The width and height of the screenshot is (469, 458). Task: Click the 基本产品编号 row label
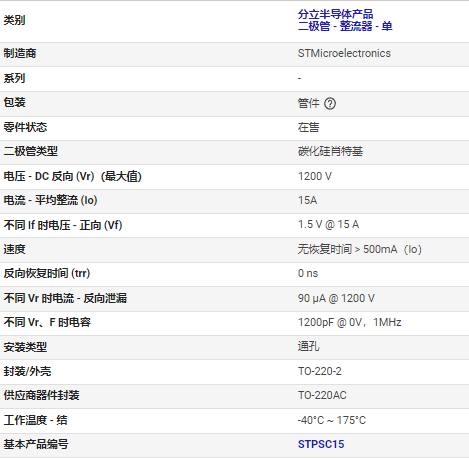point(36,444)
